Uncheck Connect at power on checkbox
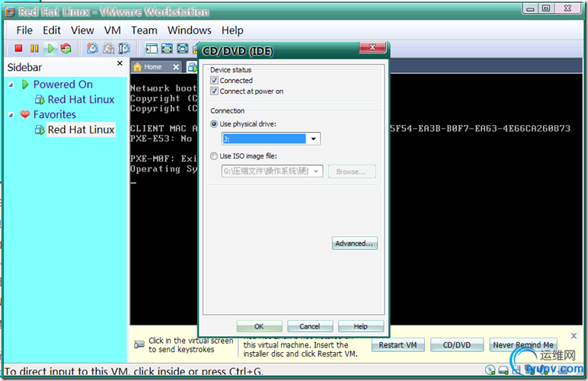588x381 pixels. tap(214, 91)
